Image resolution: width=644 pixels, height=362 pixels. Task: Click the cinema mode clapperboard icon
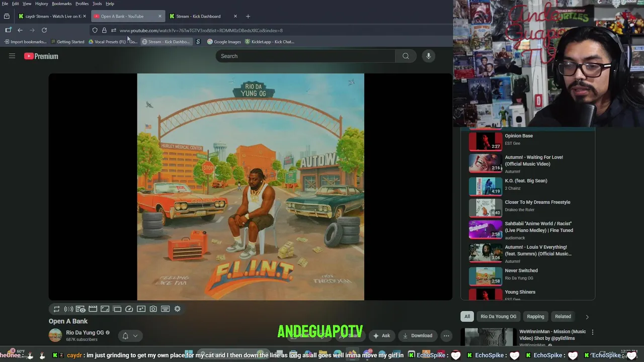point(93,309)
